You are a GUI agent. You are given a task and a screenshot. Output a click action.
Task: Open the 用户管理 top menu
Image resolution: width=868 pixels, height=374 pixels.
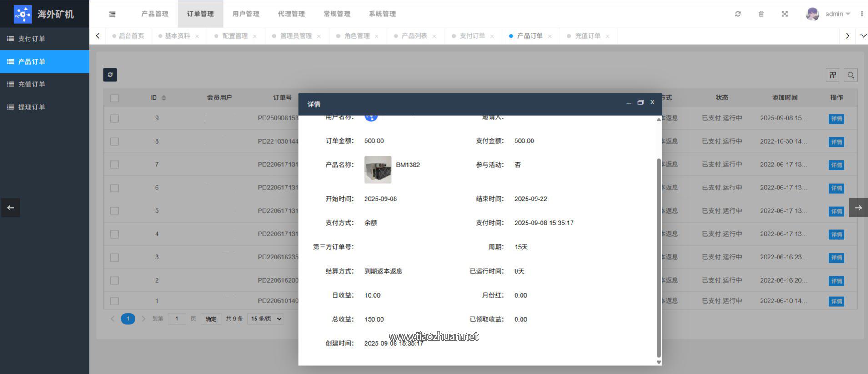click(246, 14)
